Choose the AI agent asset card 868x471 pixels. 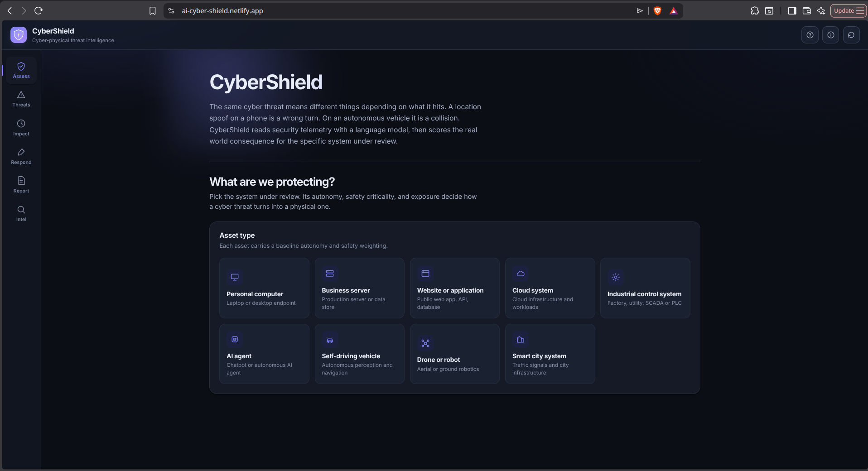[x=264, y=354]
